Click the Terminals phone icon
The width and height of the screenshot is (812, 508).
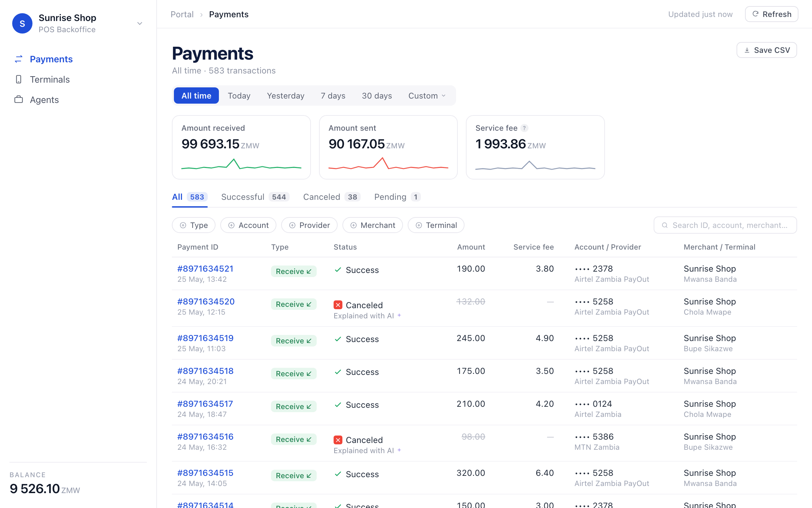(x=19, y=79)
